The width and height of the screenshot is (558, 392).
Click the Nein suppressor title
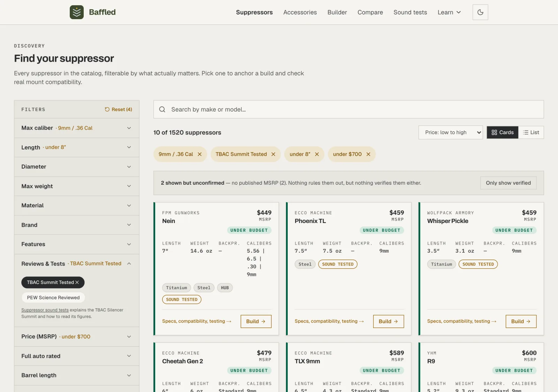(x=168, y=221)
